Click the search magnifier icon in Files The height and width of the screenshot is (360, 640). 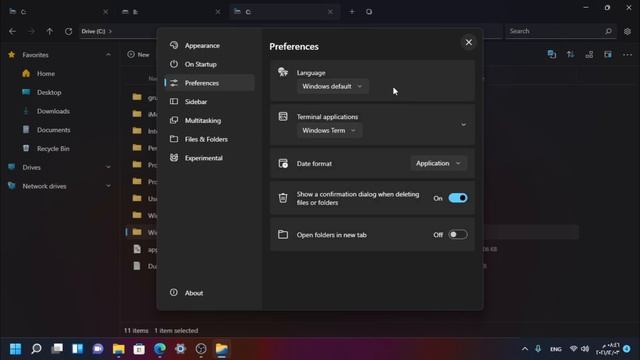(x=608, y=31)
